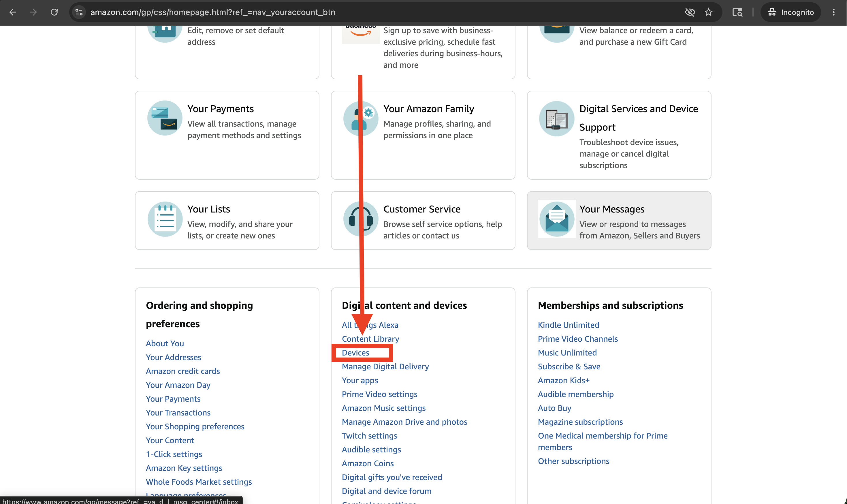The image size is (847, 504).
Task: Reload the Amazon account page
Action: click(54, 12)
